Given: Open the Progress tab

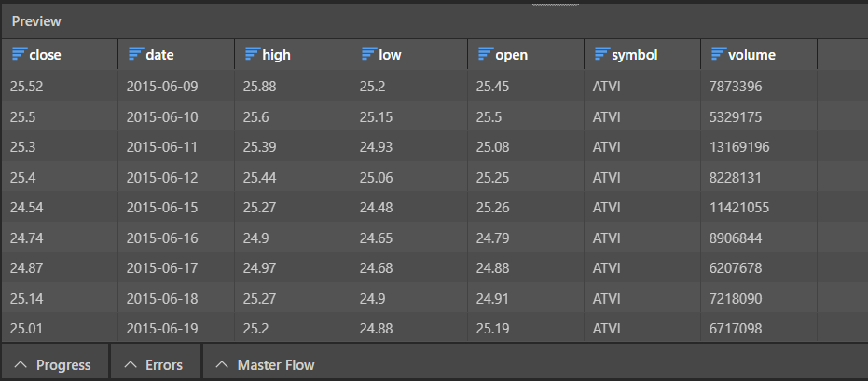Looking at the screenshot, I should point(63,365).
